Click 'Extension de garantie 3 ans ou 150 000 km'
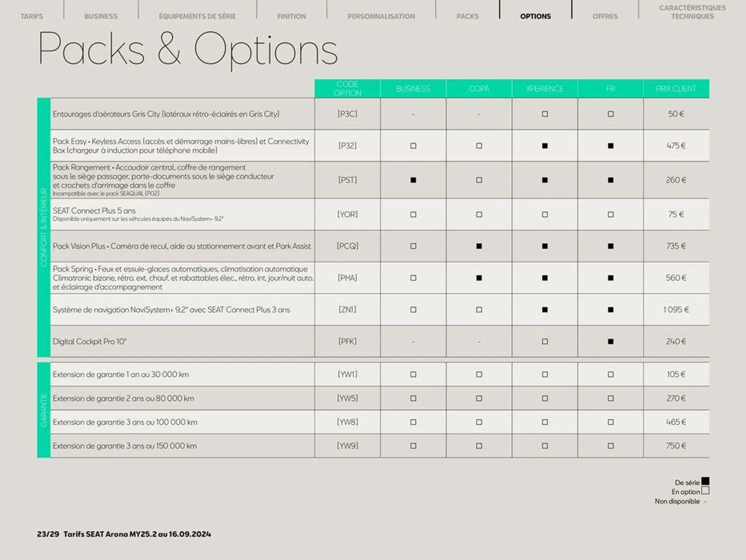Screen dimensions: 746x560 coord(125,446)
